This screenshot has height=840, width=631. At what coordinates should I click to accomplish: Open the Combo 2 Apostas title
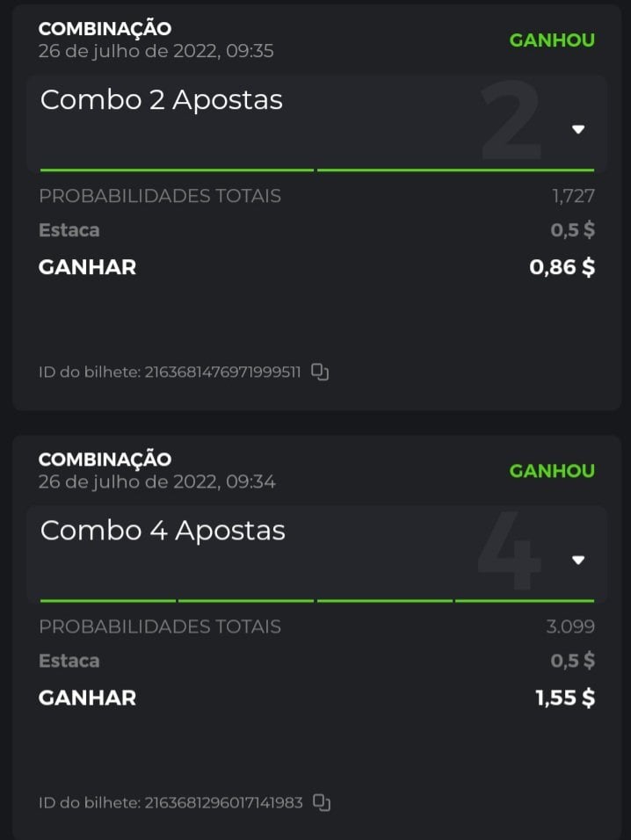162,100
